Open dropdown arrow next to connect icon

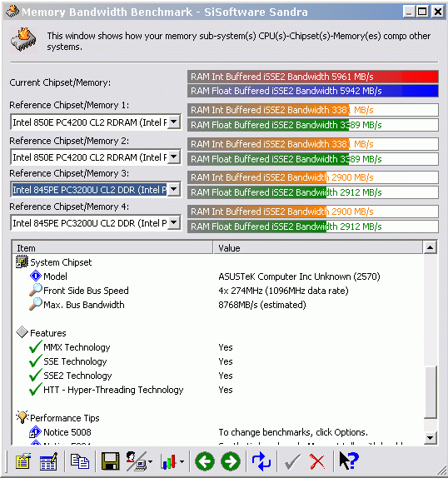(150, 462)
